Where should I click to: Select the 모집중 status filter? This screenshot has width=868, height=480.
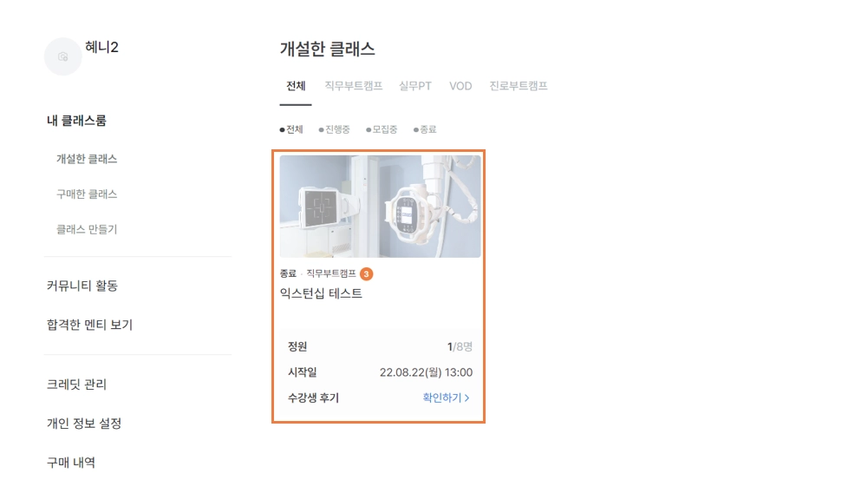382,129
